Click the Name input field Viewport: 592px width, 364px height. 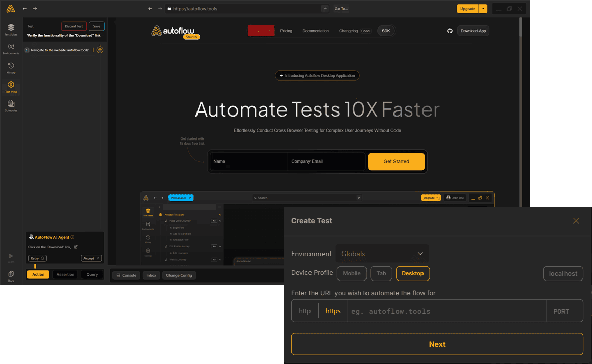coord(249,161)
